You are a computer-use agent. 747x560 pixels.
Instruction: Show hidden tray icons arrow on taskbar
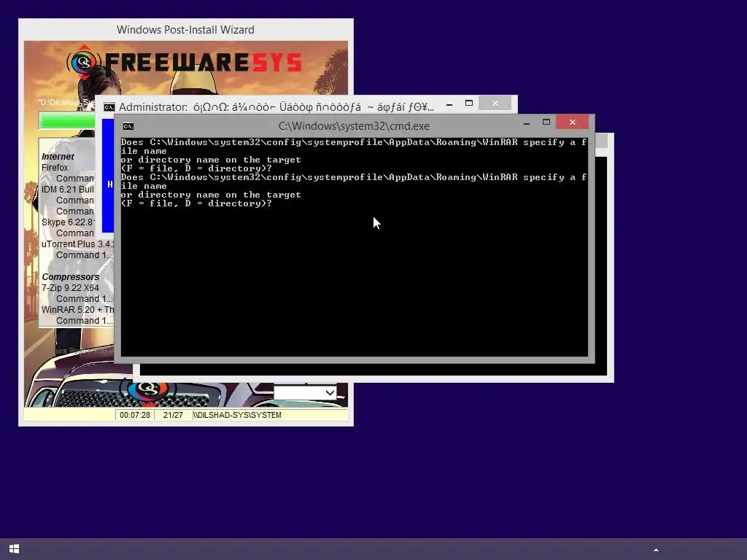click(656, 550)
